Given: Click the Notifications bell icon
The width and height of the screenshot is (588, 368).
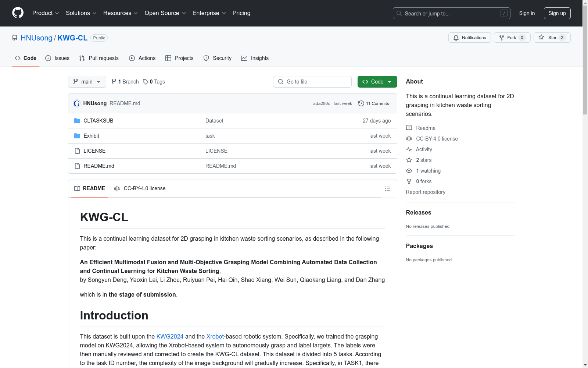Looking at the screenshot, I should point(456,38).
